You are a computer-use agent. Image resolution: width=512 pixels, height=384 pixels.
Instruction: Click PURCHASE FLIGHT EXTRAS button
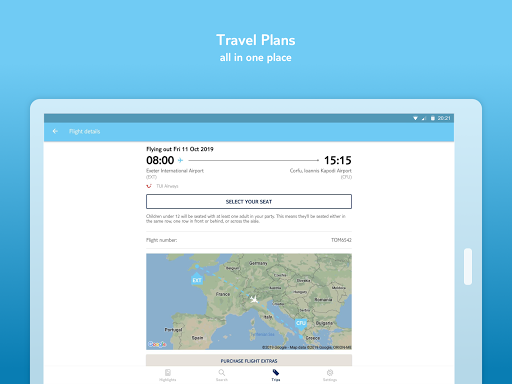pos(249,360)
